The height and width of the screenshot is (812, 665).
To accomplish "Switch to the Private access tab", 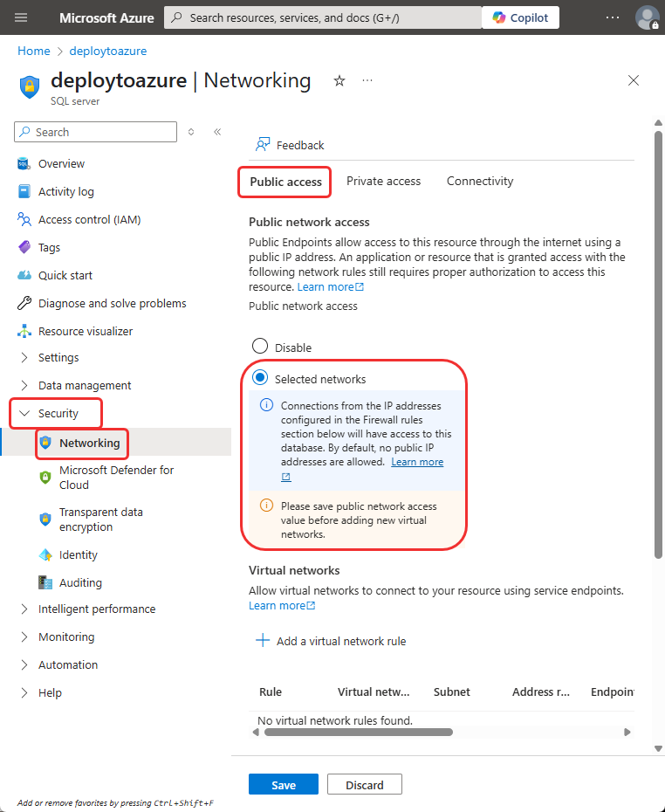I will pyautogui.click(x=383, y=182).
